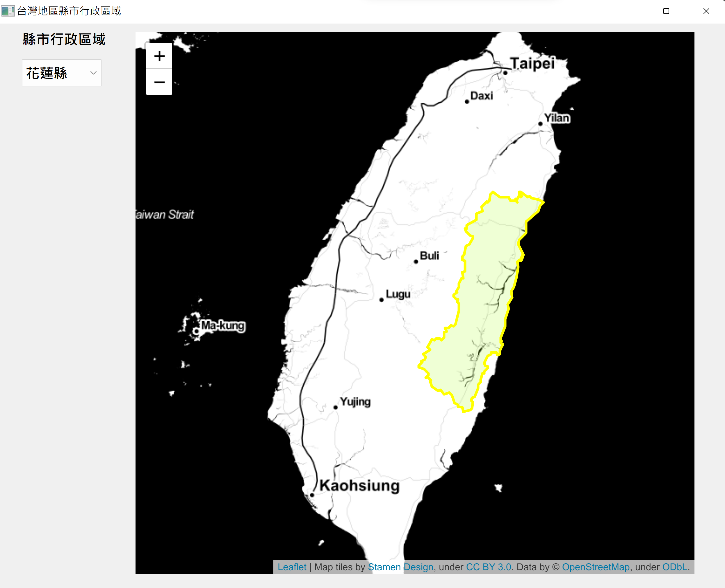This screenshot has height=588, width=725.
Task: Open the Leaflet attribution link
Action: click(x=292, y=567)
